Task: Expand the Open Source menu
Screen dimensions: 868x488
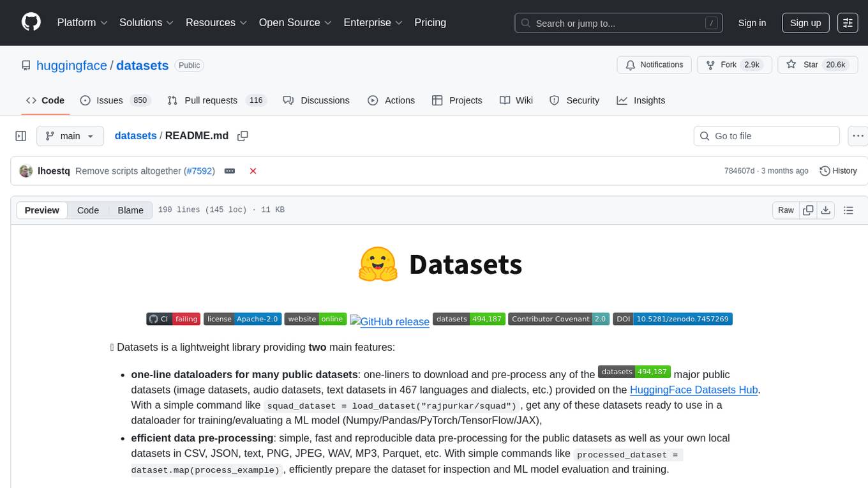Action: click(296, 22)
